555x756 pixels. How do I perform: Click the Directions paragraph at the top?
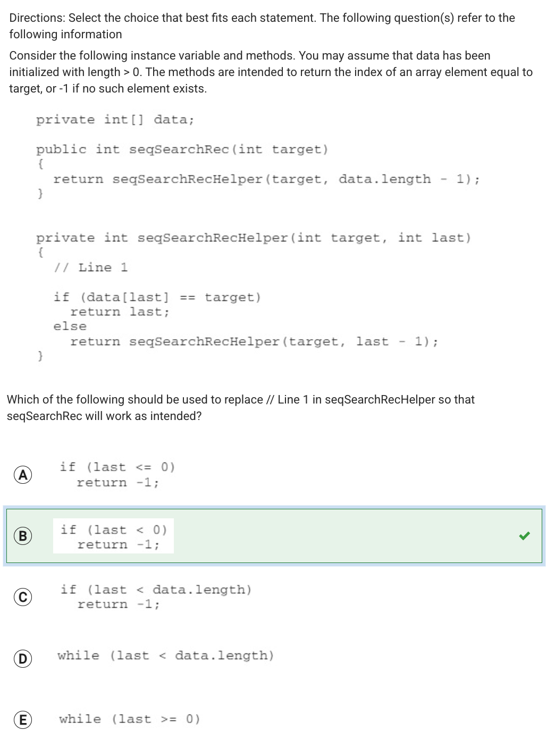pyautogui.click(x=262, y=26)
